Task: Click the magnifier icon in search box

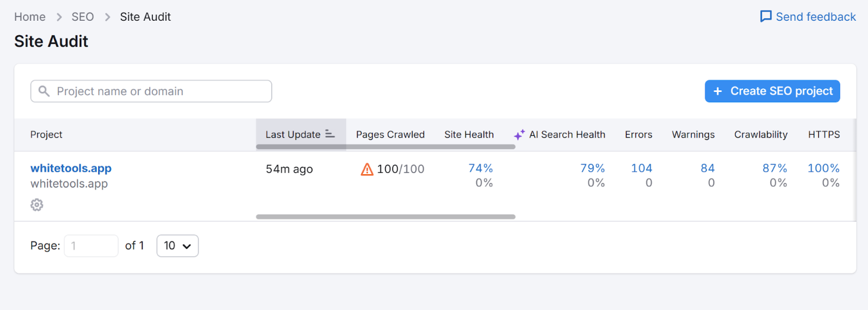Action: tap(44, 91)
